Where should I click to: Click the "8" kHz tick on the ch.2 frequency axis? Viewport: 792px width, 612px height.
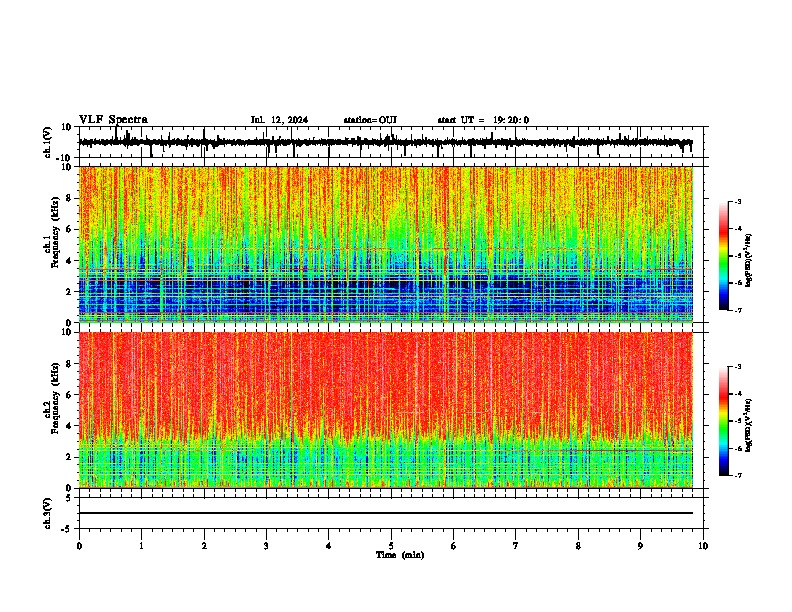[x=69, y=364]
